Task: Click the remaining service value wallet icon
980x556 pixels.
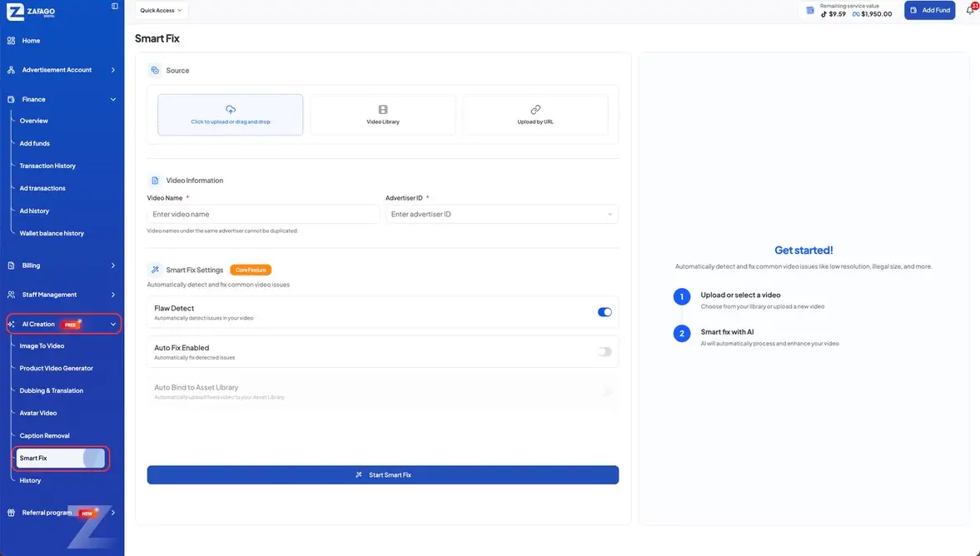Action: click(810, 10)
